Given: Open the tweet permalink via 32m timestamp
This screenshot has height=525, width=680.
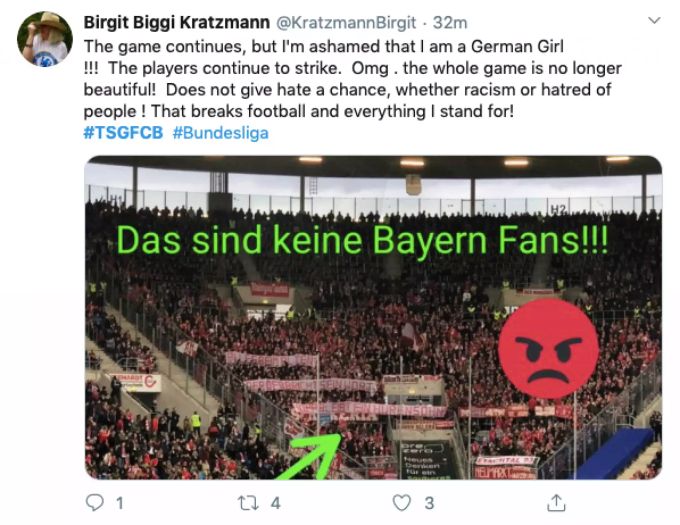Looking at the screenshot, I should 450,23.
